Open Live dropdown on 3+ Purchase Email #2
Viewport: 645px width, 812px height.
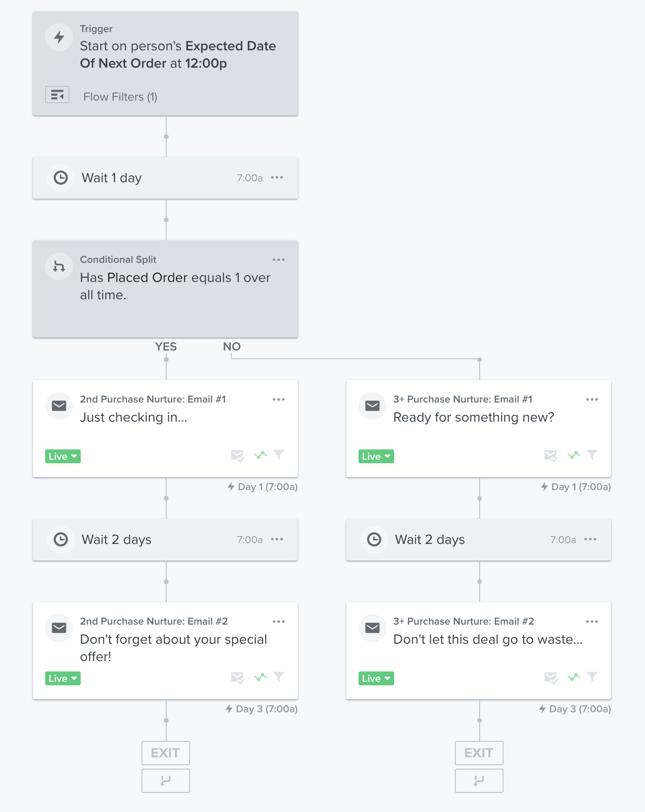point(376,678)
